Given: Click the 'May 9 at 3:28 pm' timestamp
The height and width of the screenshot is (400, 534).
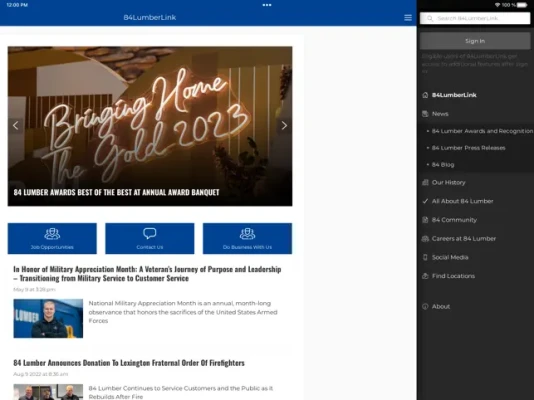Looking at the screenshot, I should [x=34, y=289].
